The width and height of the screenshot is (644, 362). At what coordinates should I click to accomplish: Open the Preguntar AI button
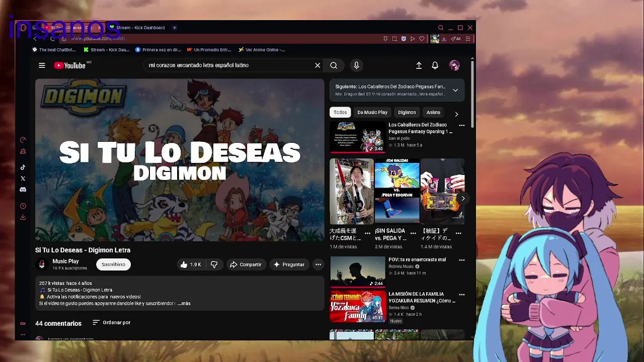click(x=289, y=264)
